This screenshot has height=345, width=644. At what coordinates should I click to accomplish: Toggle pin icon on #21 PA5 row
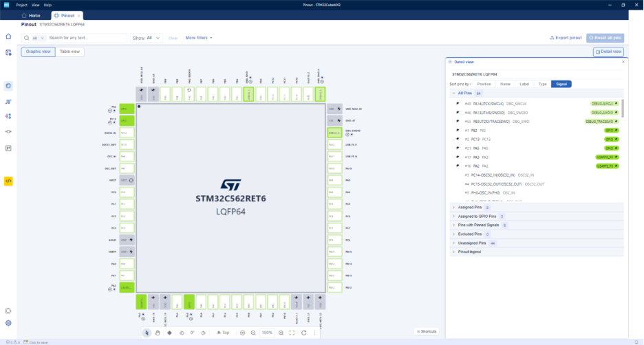coord(458,148)
